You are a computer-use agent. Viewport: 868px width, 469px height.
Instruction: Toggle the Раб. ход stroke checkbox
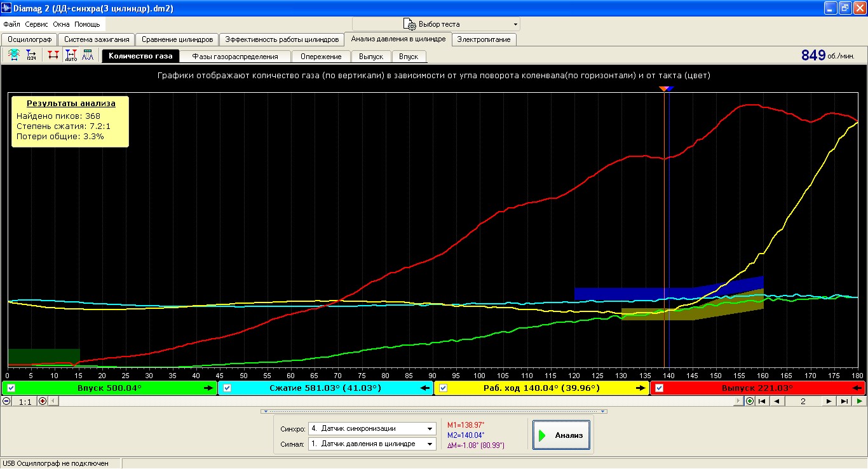pyautogui.click(x=444, y=388)
